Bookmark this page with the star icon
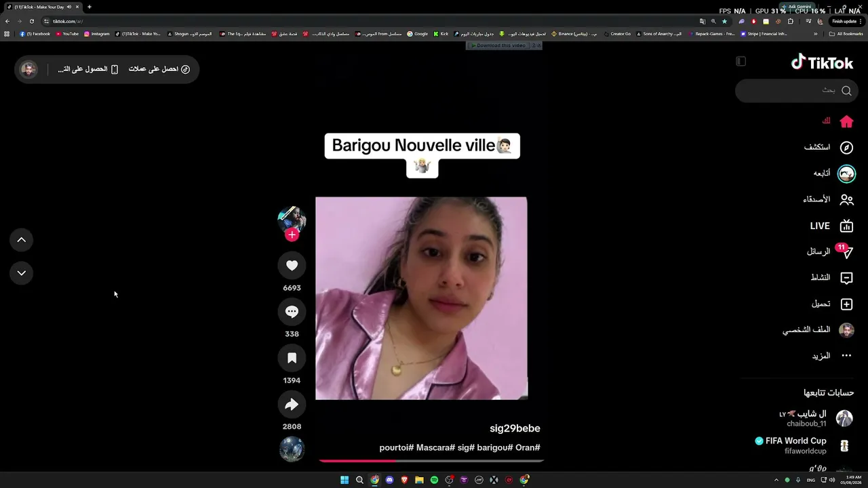 [x=724, y=21]
